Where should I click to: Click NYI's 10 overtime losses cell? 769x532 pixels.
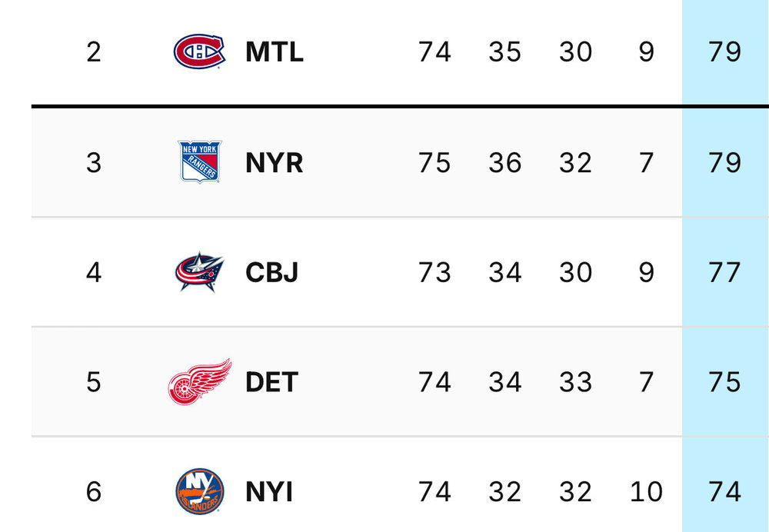pyautogui.click(x=646, y=492)
